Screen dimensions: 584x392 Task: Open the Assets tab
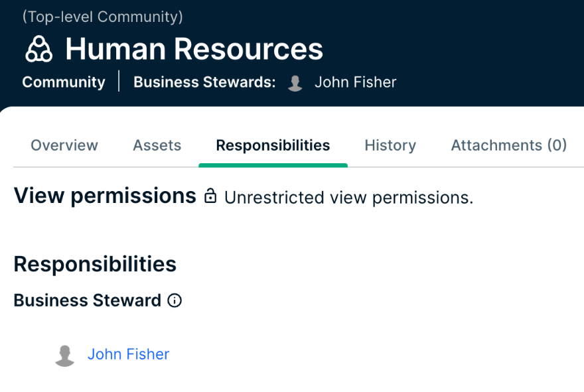coord(157,145)
